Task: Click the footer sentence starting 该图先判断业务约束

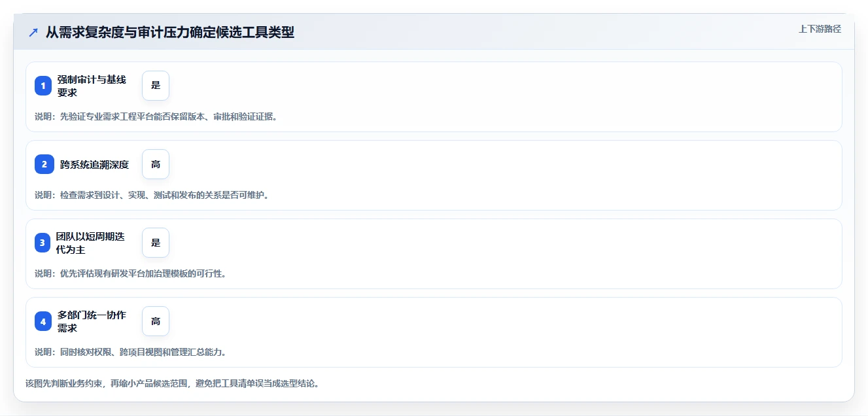Action: (172, 383)
